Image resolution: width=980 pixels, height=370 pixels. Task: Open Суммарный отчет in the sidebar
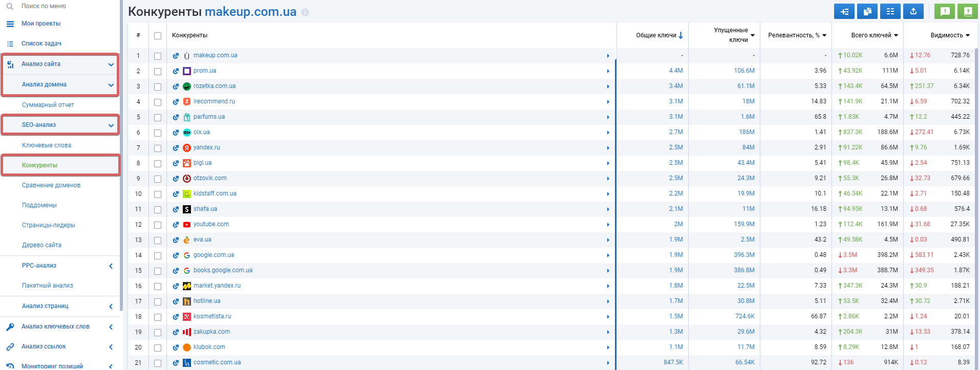coord(48,105)
